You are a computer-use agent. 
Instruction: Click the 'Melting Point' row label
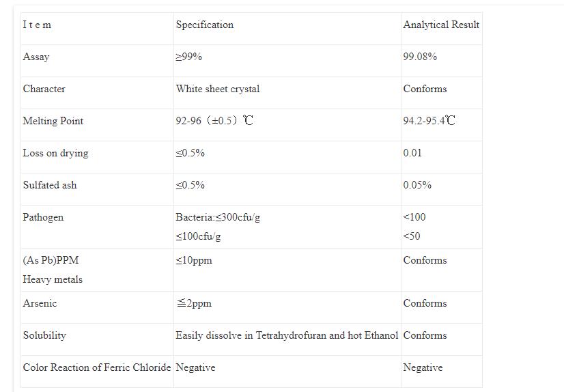coord(53,122)
